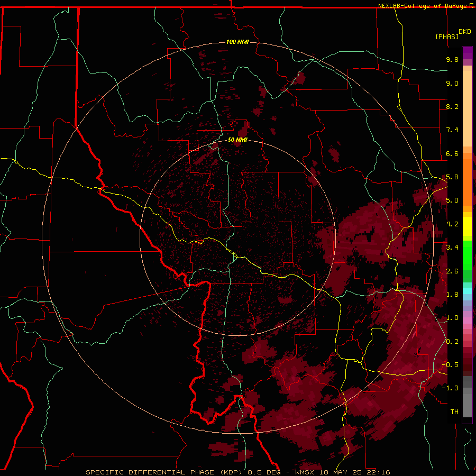The width and height of the screenshot is (476, 476).
Task: Click the 9.8 legend value
Action: (452, 59)
